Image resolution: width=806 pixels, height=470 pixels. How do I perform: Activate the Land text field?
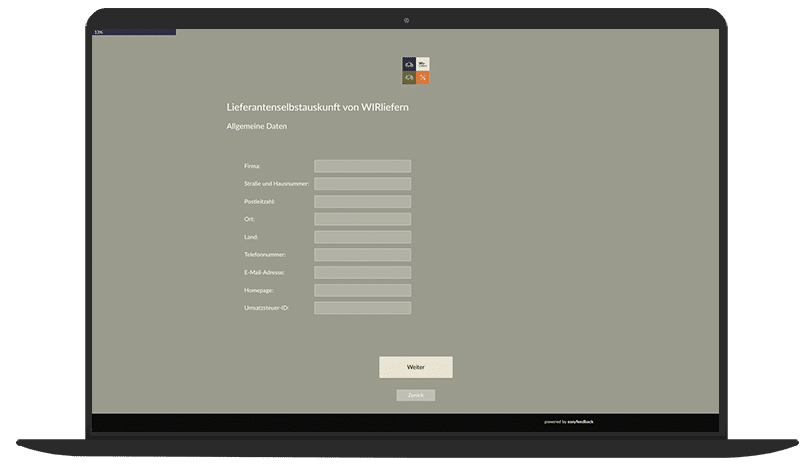coord(362,237)
